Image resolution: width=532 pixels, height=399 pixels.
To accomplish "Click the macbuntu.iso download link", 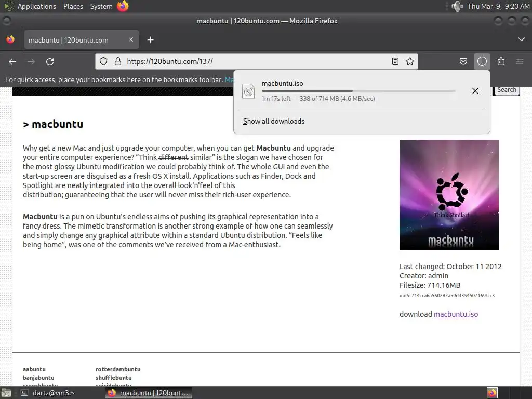I will [456, 314].
